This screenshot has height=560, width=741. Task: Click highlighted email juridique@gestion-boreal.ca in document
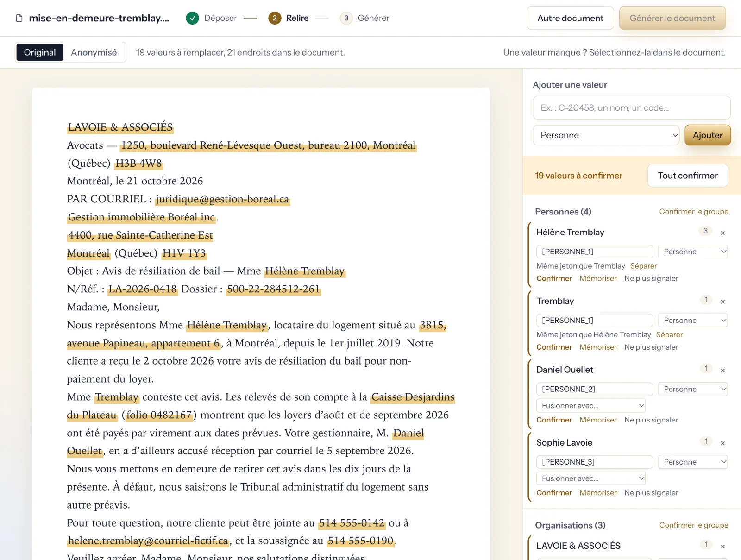[222, 199]
